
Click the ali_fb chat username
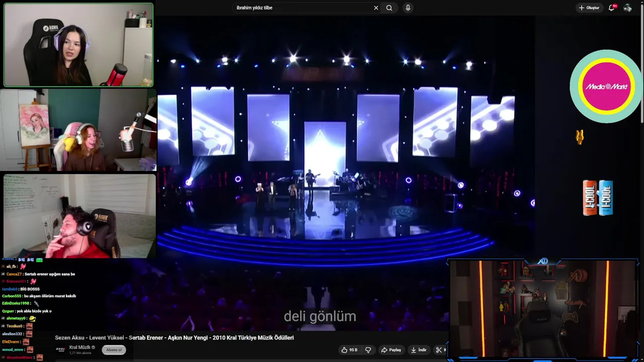pos(12,266)
